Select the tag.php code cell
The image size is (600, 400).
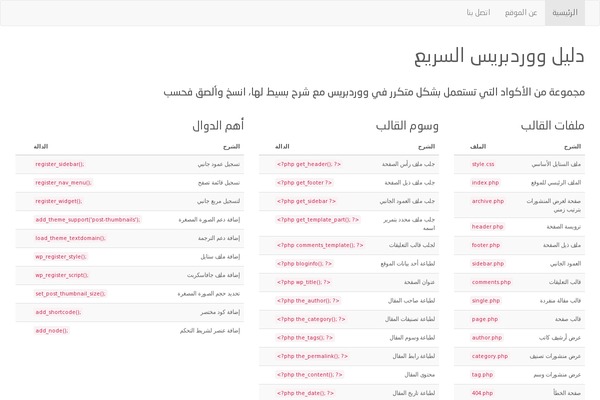click(482, 374)
